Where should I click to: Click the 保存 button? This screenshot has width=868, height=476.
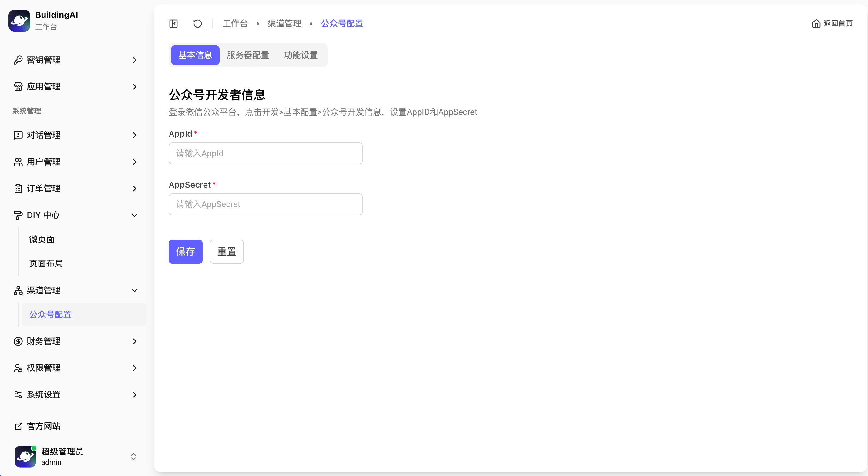tap(185, 252)
